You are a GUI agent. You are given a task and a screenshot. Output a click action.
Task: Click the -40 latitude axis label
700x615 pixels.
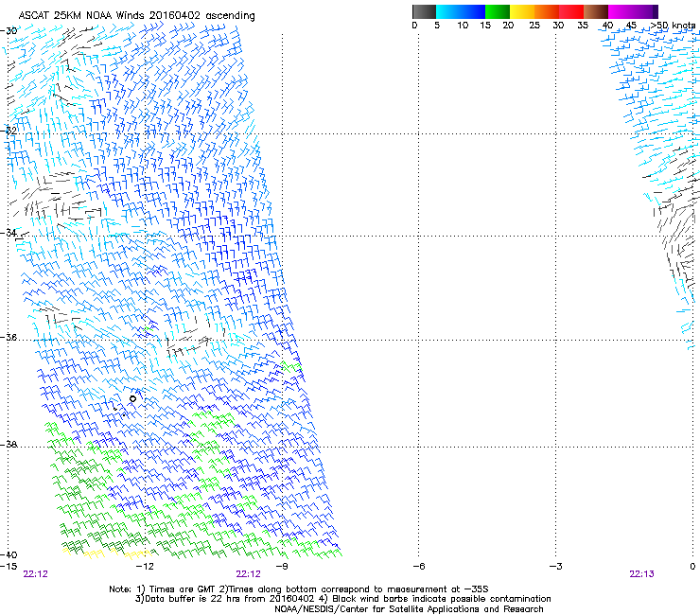[9, 554]
